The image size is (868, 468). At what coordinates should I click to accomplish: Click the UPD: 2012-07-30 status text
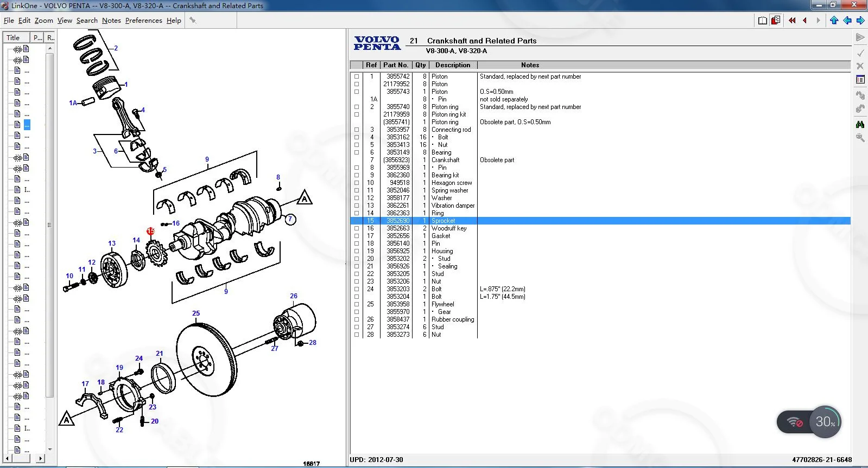pos(377,460)
